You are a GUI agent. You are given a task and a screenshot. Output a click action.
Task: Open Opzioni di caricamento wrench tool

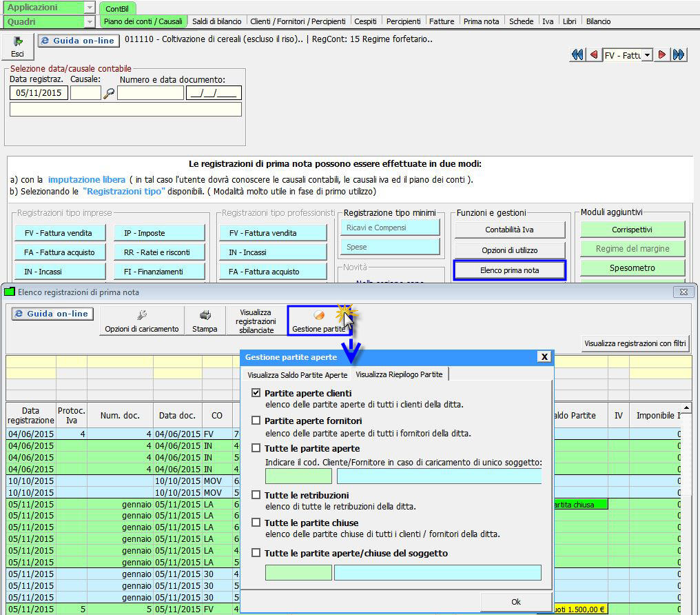click(142, 321)
